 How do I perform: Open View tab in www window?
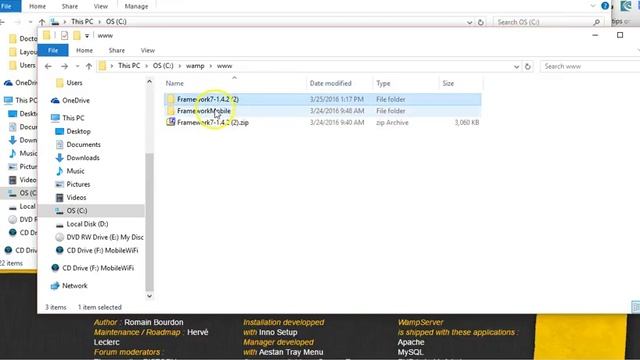148,50
